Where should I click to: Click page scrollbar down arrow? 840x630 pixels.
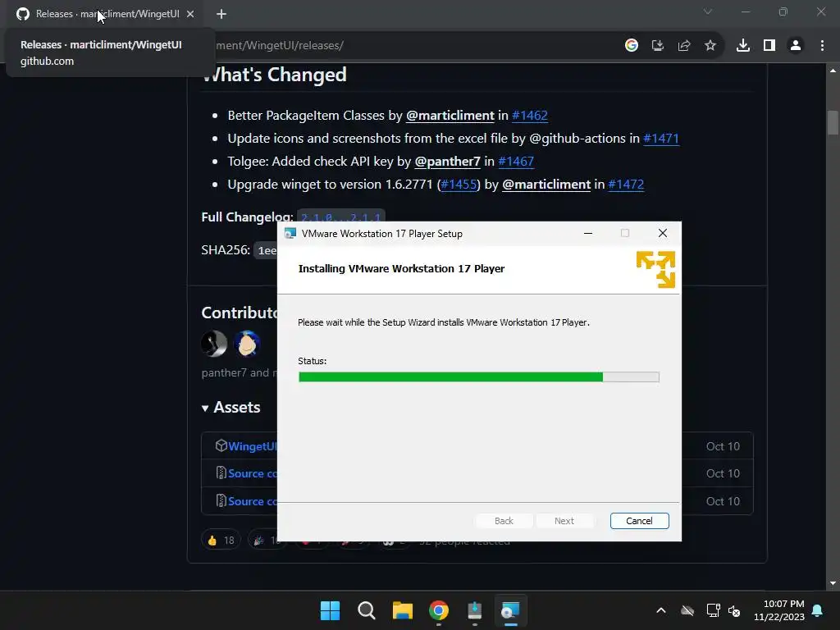click(833, 583)
